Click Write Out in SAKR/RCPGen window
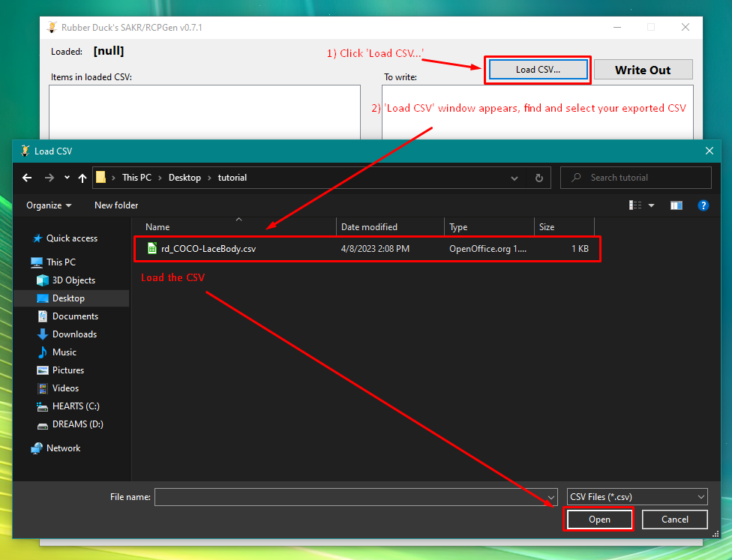 (x=643, y=70)
